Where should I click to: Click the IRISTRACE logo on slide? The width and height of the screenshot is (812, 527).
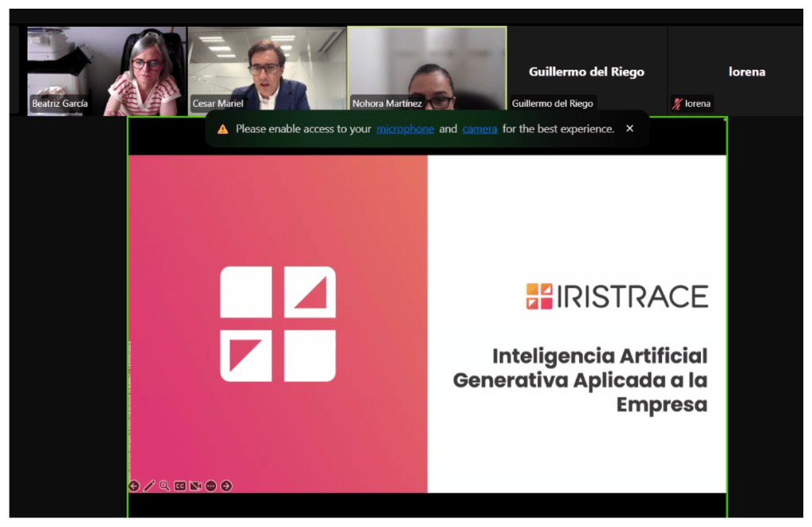point(616,296)
